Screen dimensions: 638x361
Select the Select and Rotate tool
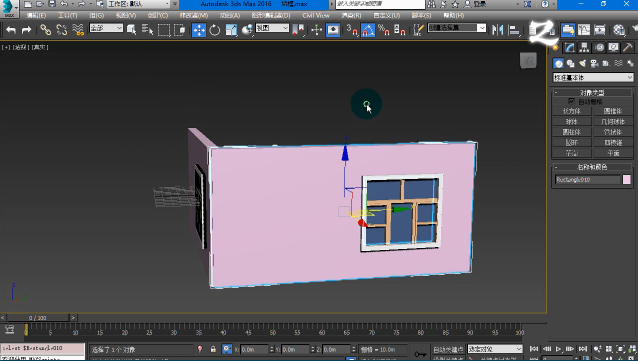click(x=215, y=30)
